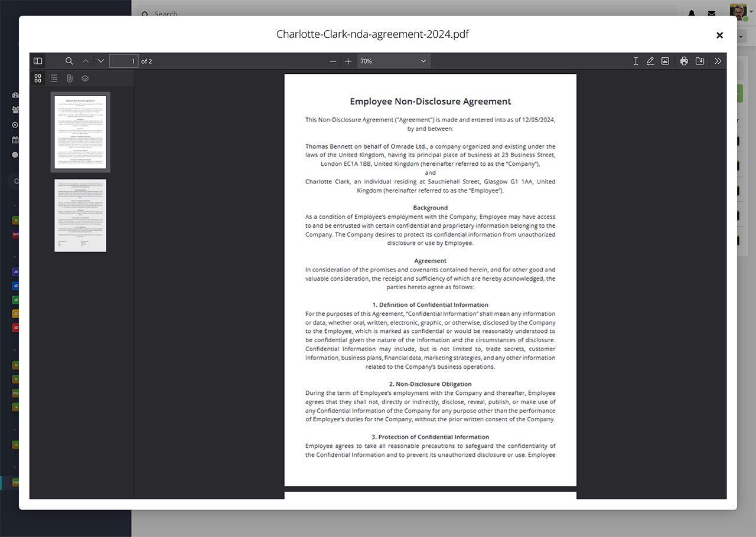The width and height of the screenshot is (756, 537).
Task: Click the page number input field
Action: [124, 61]
